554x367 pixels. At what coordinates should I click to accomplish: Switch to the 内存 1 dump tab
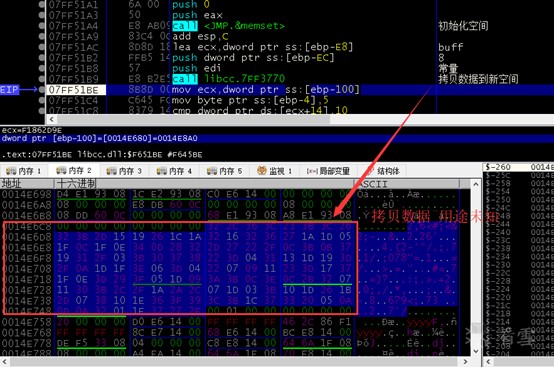click(x=24, y=171)
